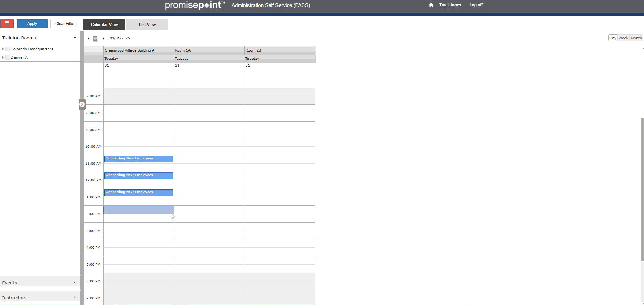Click the Clear Filters button

point(66,24)
